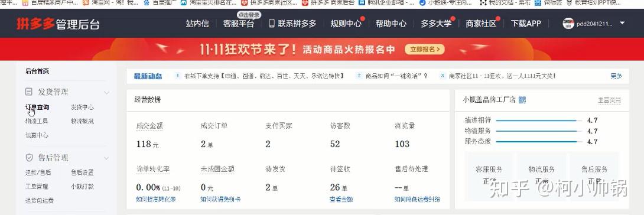644x215 pixels.
Task: Click the 小瓶盖品牌工厂店 shop name
Action: pyautogui.click(x=489, y=100)
